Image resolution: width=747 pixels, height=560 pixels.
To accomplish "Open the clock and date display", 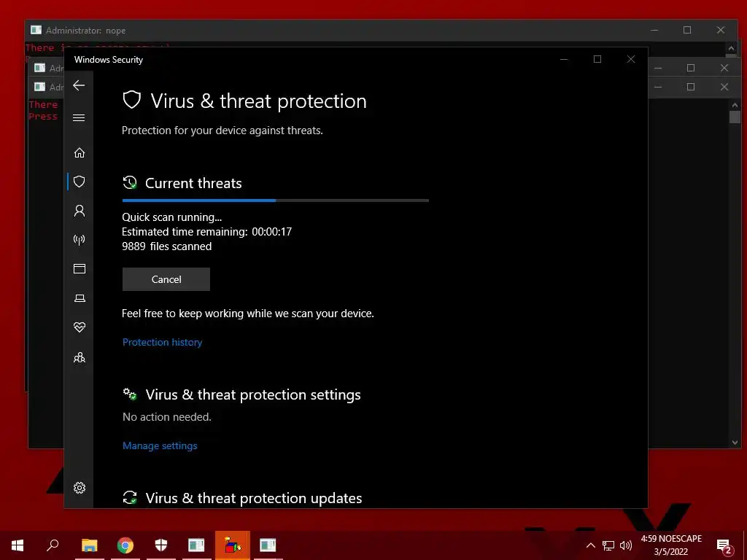I will [x=671, y=545].
